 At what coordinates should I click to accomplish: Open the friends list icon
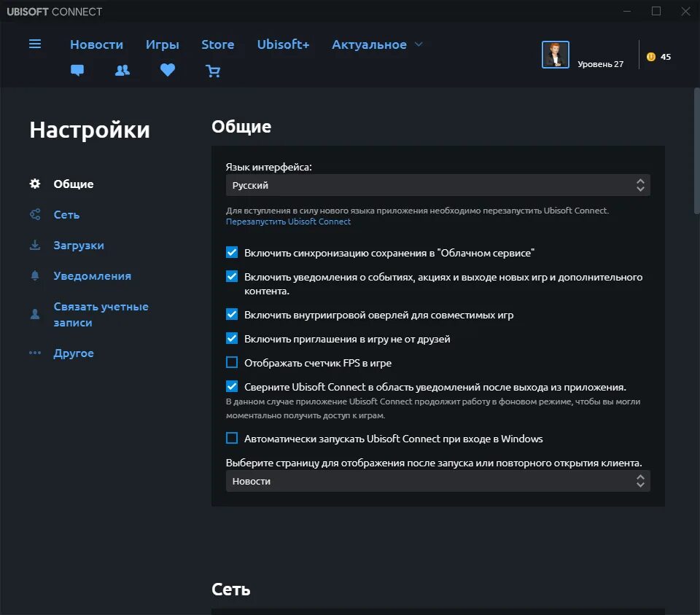[x=122, y=70]
